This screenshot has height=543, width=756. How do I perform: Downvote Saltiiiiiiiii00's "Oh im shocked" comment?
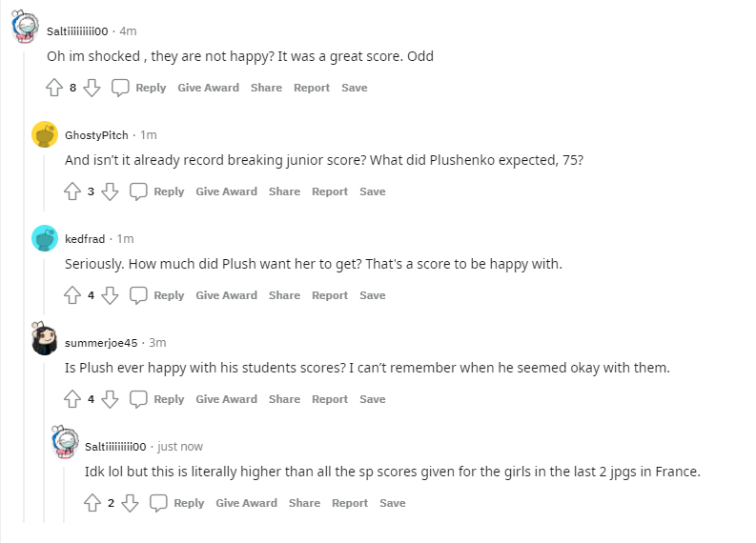click(92, 88)
